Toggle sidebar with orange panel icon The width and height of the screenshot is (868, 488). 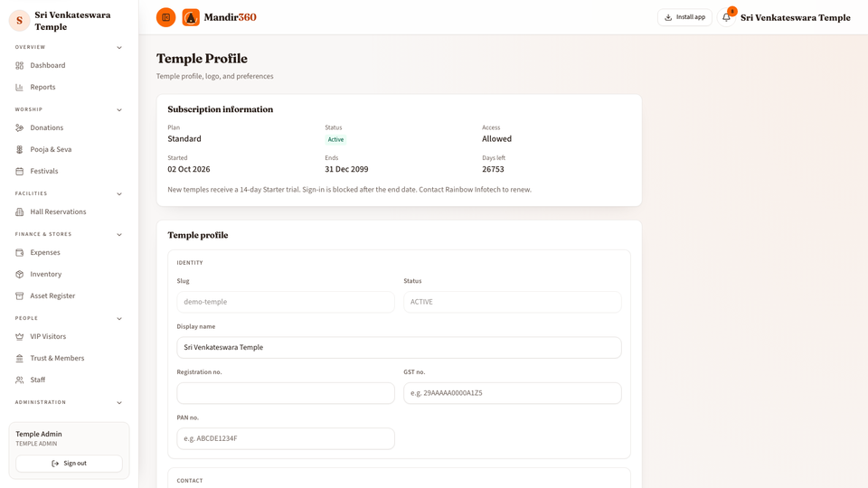point(166,17)
